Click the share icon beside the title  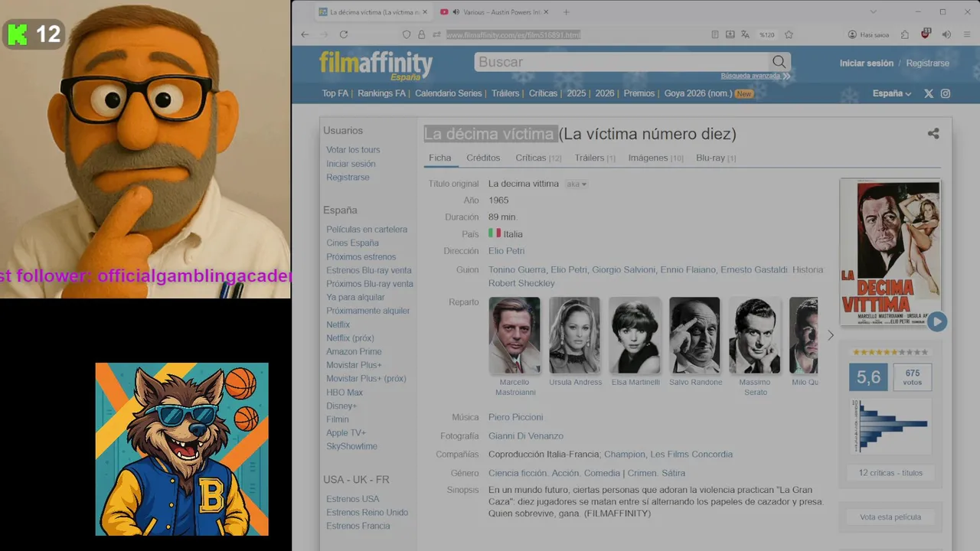[933, 133]
